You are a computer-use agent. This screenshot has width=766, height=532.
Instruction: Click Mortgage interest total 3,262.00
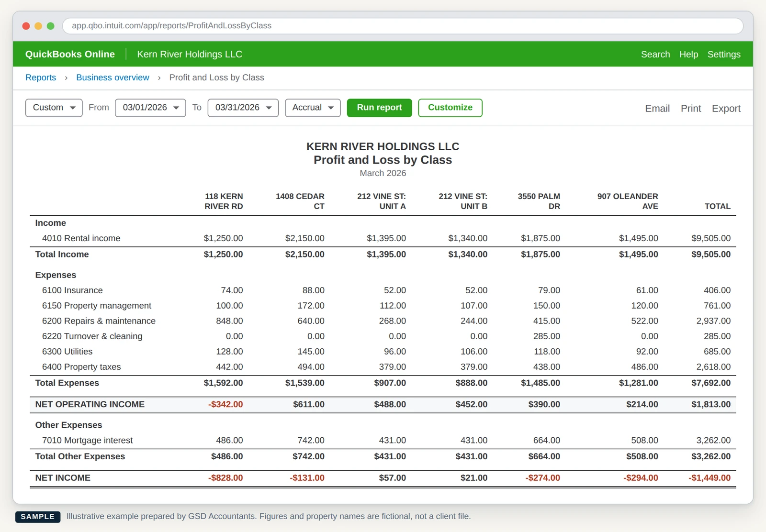click(x=713, y=440)
